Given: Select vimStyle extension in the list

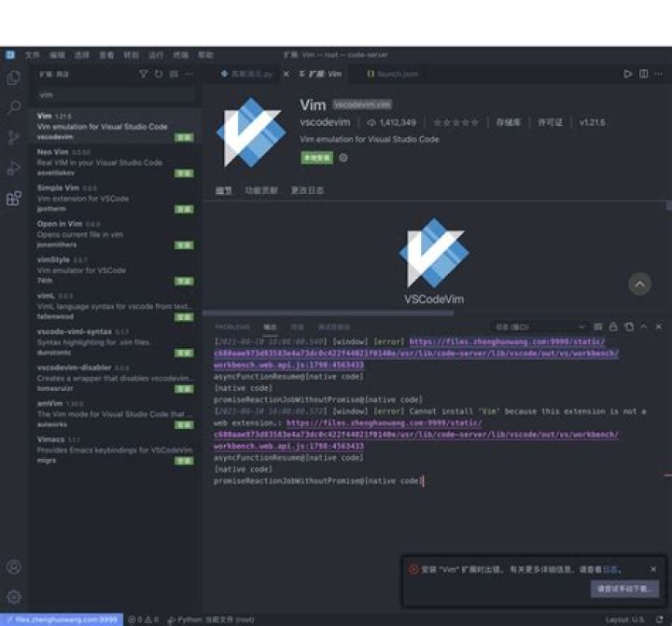Looking at the screenshot, I should (x=115, y=270).
